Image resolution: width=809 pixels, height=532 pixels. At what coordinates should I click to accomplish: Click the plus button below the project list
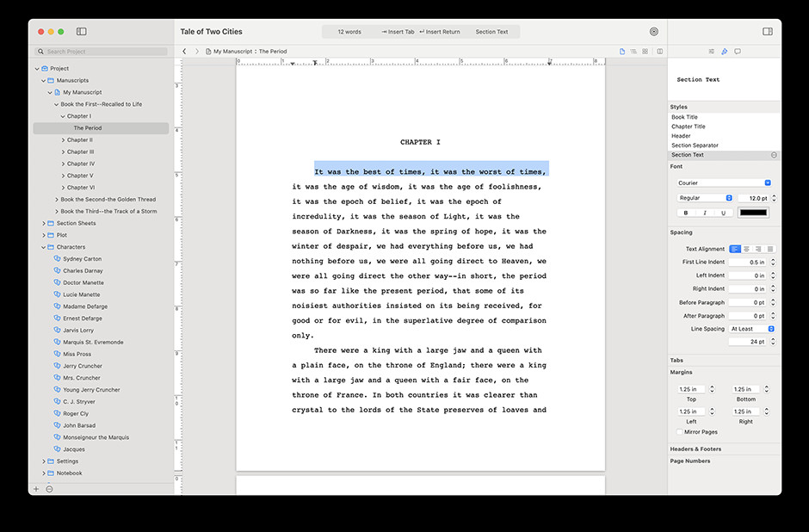click(x=36, y=489)
